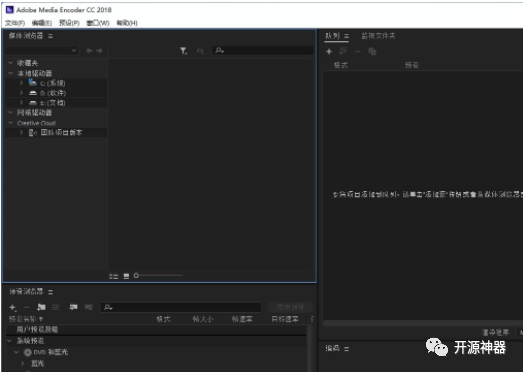This screenshot has height=372, width=523.
Task: Collapse the Creative Cloud group
Action: [10, 123]
